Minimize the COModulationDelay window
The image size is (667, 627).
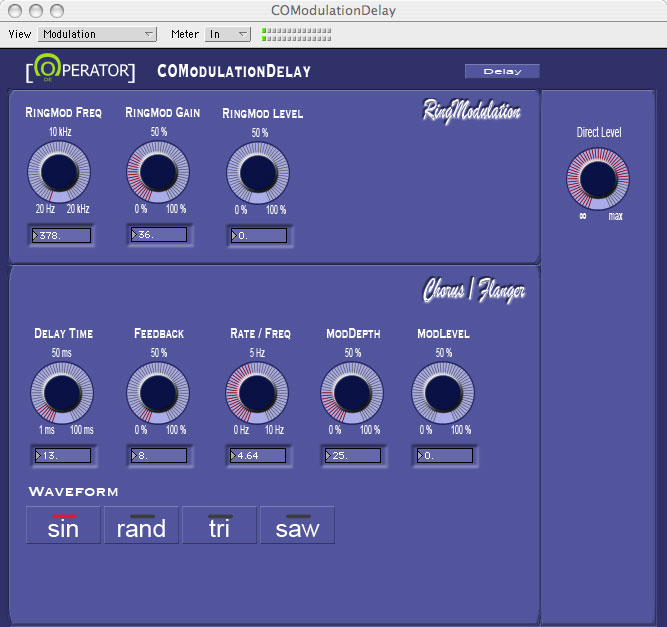click(36, 11)
